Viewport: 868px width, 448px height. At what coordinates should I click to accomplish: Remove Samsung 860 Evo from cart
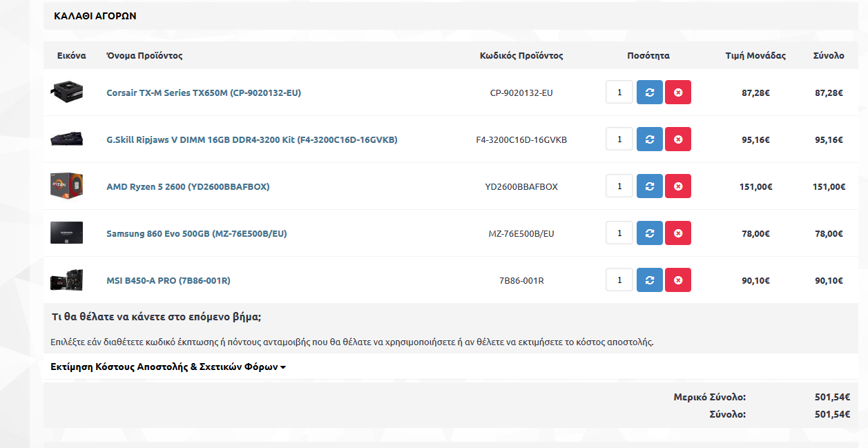(678, 233)
